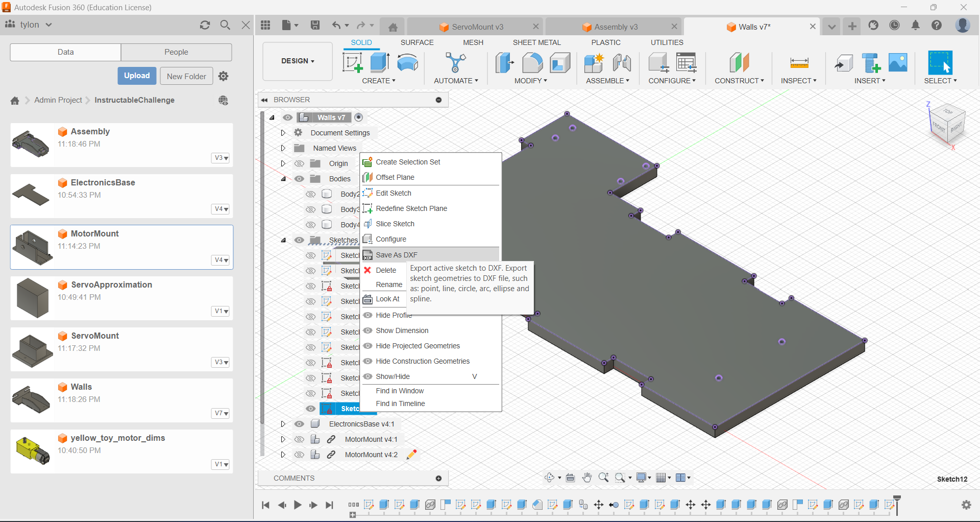This screenshot has height=522, width=980.
Task: Click the refresh icon in data panel
Action: pyautogui.click(x=205, y=25)
